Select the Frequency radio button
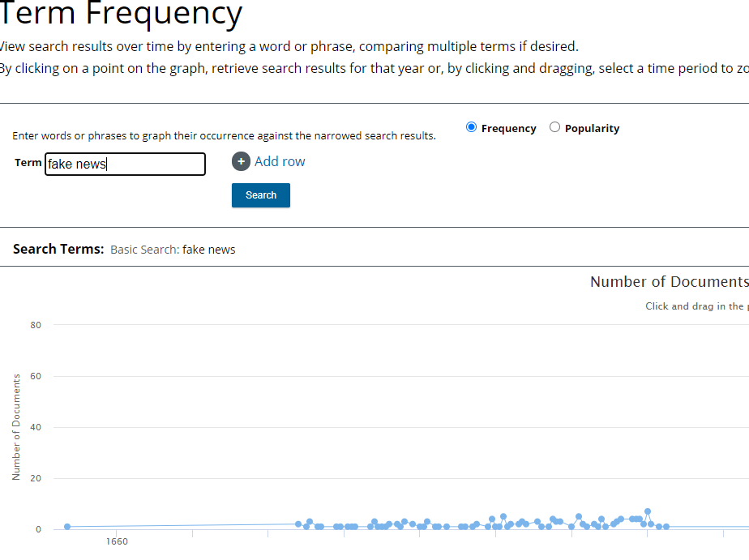This screenshot has width=749, height=560. 472,127
